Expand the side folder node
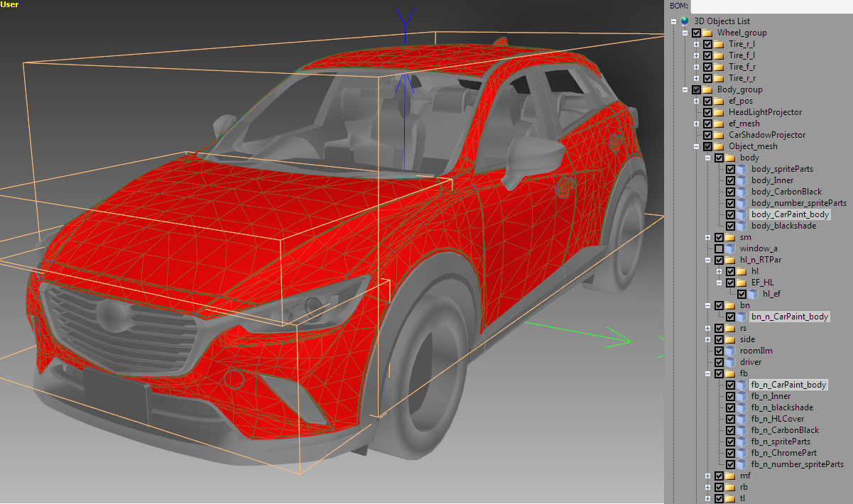This screenshot has height=504, width=853. click(x=708, y=339)
